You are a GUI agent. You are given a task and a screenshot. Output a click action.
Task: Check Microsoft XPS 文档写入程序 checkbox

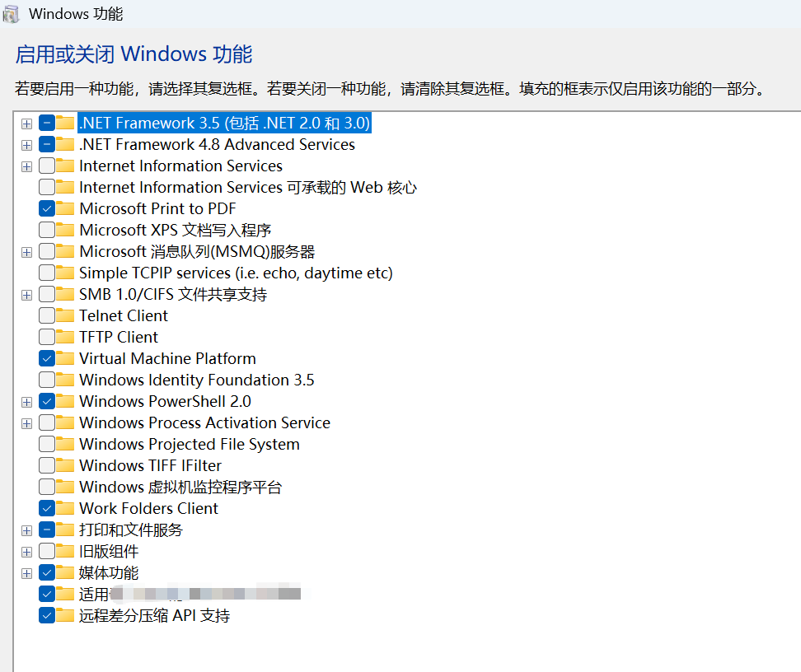(47, 231)
